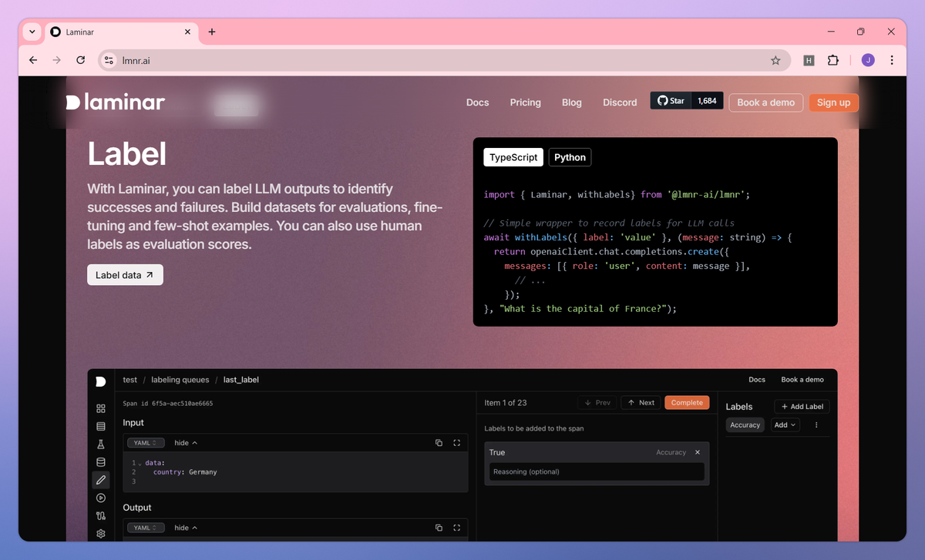The image size is (925, 560).
Task: Click the labeling queues breadcrumb
Action: coord(180,380)
